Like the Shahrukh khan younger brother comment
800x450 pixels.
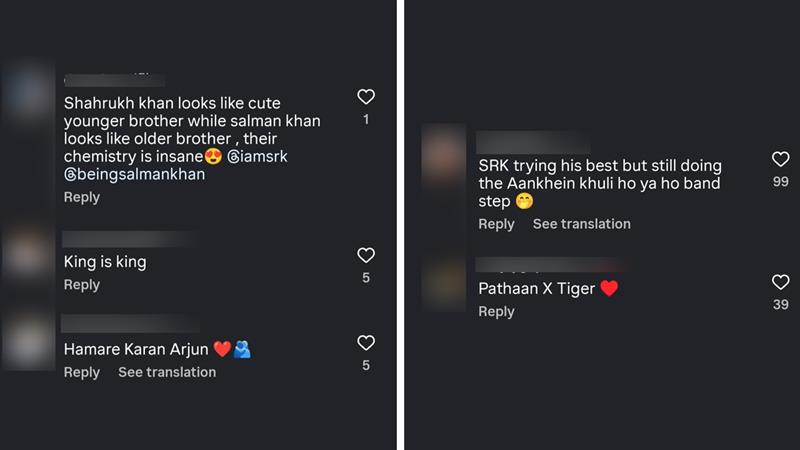click(366, 96)
